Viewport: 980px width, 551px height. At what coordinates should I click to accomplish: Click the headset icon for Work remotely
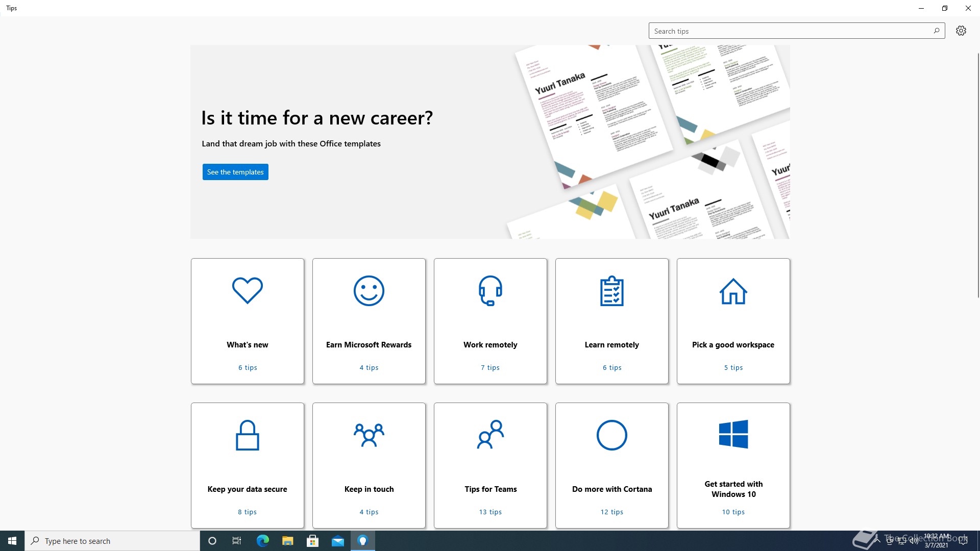tap(491, 291)
